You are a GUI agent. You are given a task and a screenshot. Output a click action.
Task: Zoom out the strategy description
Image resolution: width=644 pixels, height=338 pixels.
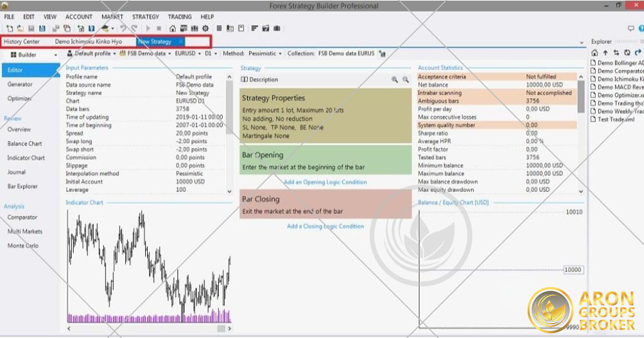click(x=406, y=79)
